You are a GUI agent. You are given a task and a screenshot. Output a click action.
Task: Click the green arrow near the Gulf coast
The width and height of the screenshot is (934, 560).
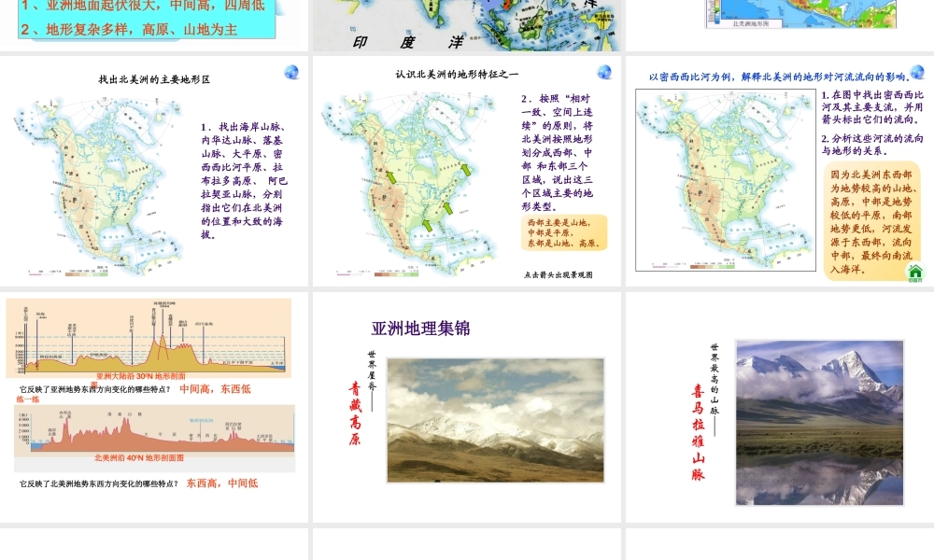click(427, 226)
